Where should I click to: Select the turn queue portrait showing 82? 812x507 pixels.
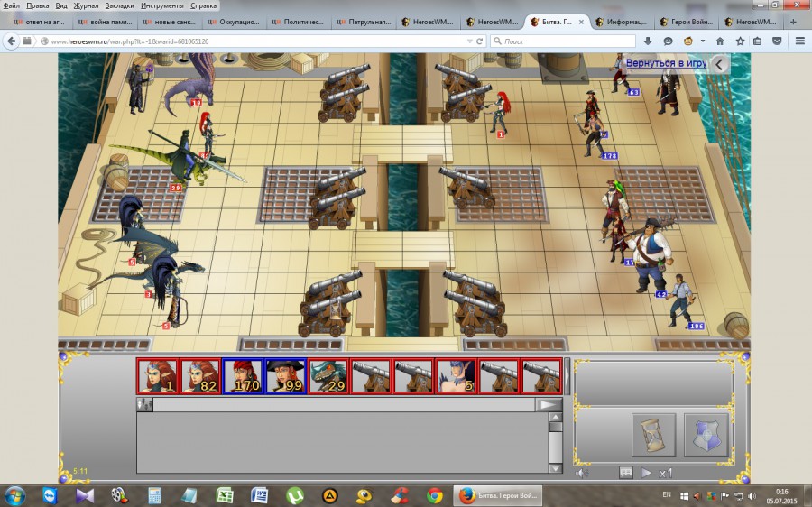pyautogui.click(x=200, y=375)
